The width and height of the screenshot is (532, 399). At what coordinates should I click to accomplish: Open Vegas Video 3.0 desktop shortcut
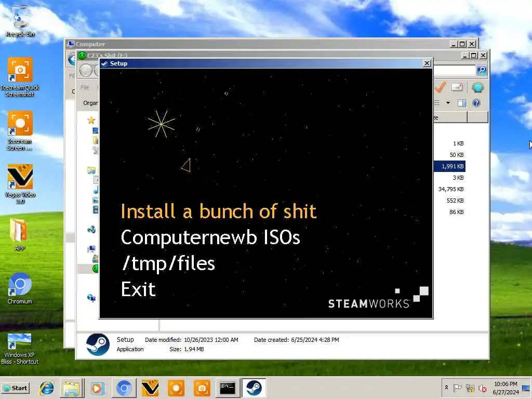pos(20,184)
